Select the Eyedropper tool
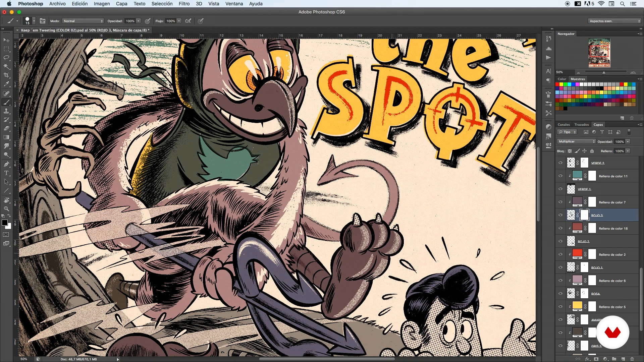This screenshot has width=644, height=362. 6,84
